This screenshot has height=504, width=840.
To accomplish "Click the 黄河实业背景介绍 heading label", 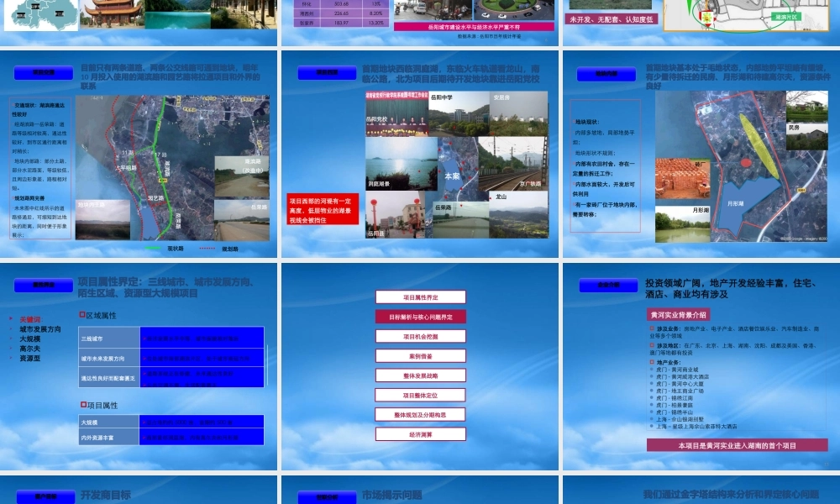I will [x=678, y=314].
